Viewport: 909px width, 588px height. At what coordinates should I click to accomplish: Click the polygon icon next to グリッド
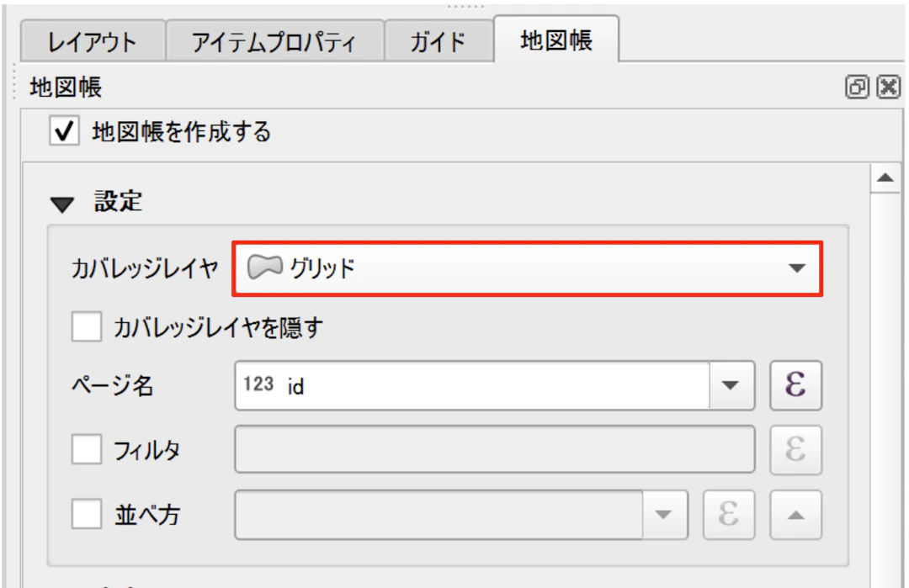click(264, 268)
